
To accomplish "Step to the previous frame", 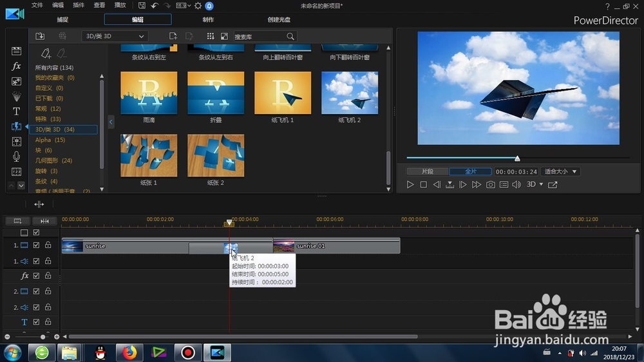I will 437,184.
